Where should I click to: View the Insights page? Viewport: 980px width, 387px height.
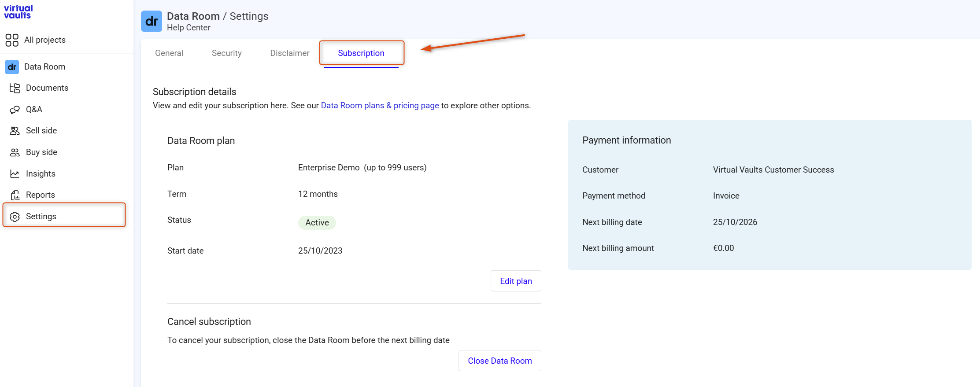(41, 174)
